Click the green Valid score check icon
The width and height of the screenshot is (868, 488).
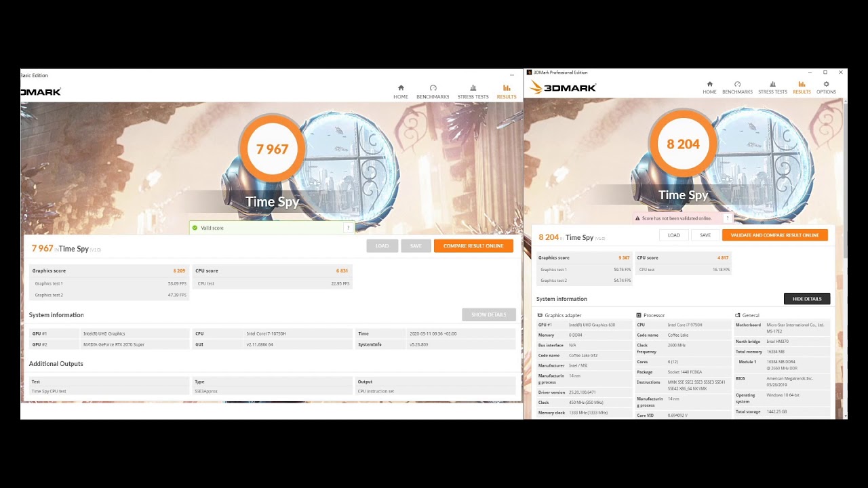(195, 228)
